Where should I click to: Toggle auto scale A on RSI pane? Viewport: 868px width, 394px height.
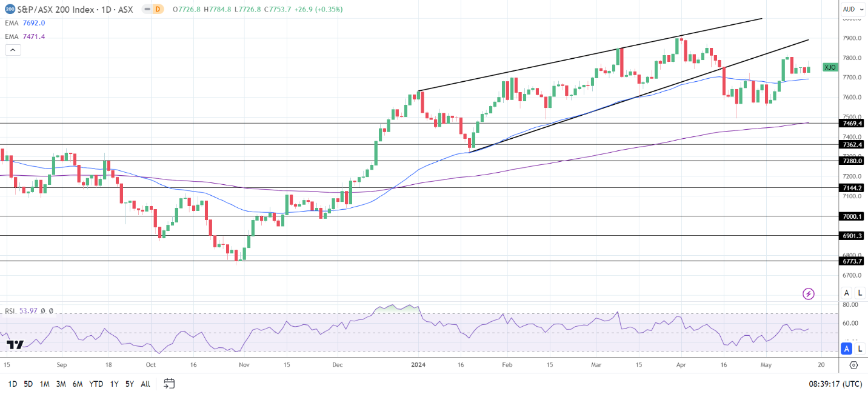point(847,349)
